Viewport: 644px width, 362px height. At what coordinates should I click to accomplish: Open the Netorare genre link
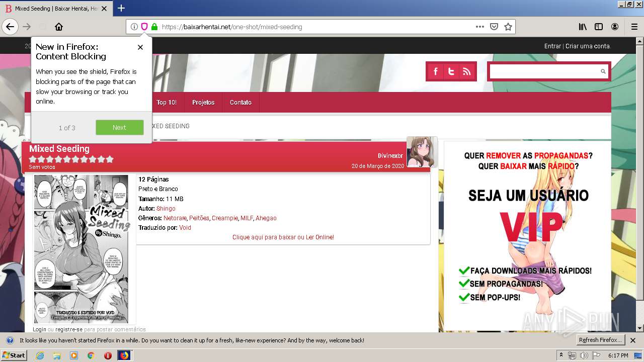[x=175, y=218]
